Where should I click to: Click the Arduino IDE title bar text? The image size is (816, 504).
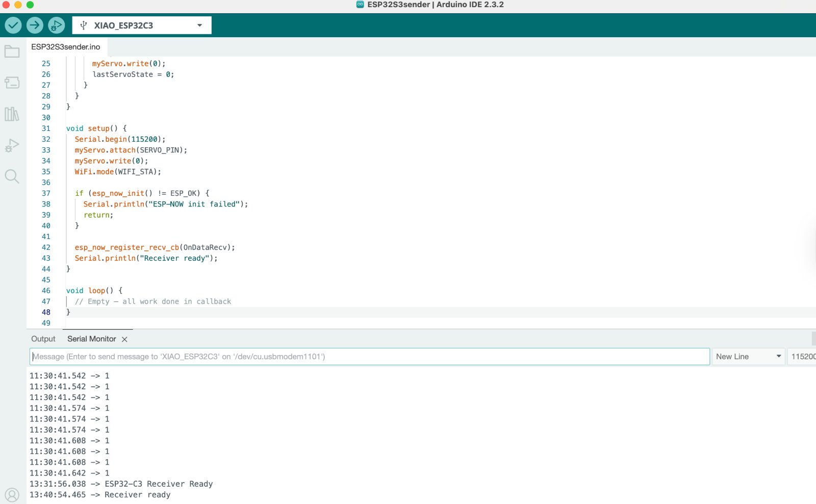coord(436,5)
